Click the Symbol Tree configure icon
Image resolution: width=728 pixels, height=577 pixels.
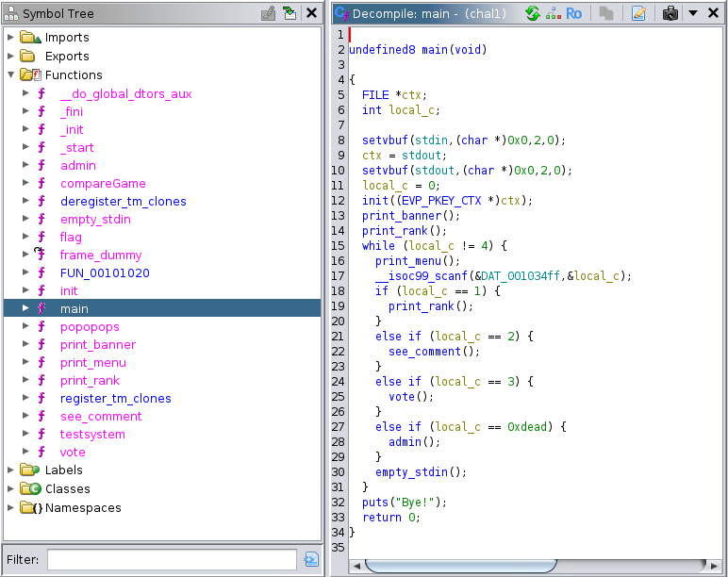269,13
